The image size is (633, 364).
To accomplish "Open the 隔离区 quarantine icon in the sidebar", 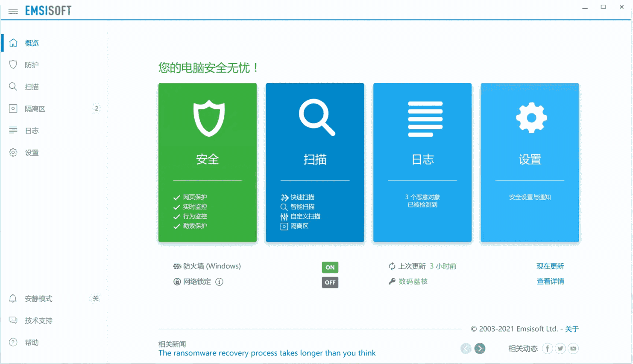I will [12, 108].
